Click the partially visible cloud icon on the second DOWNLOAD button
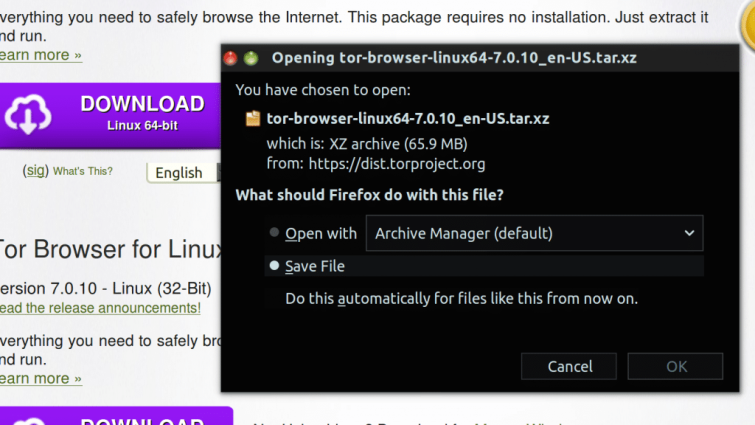Viewport: 755px width, 425px height. click(x=29, y=422)
